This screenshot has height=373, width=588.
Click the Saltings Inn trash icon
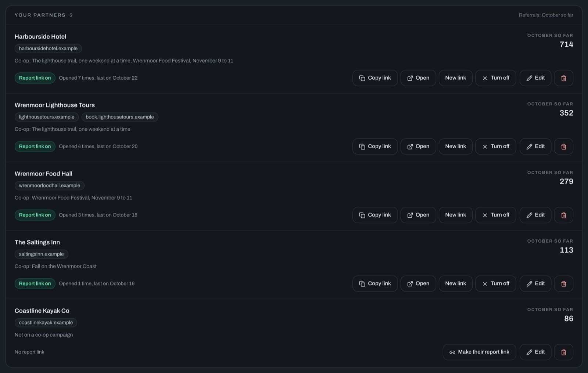pos(563,283)
